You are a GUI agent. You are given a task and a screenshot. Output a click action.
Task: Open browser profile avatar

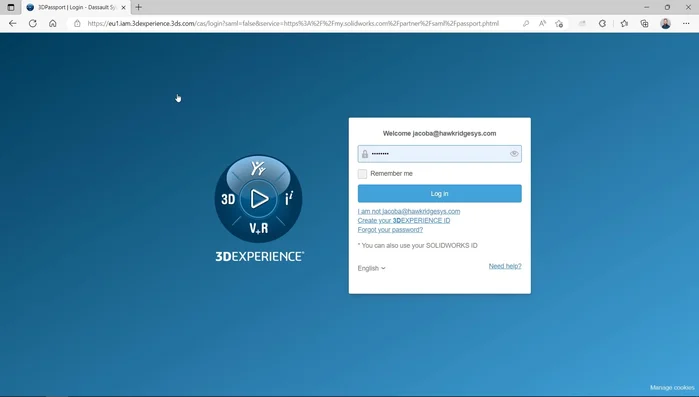tap(666, 24)
